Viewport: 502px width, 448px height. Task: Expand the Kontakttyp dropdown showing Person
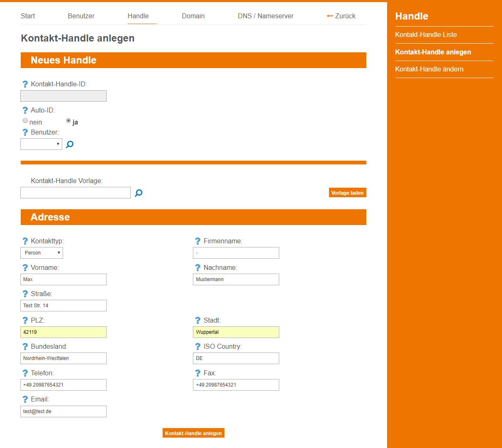tap(41, 253)
